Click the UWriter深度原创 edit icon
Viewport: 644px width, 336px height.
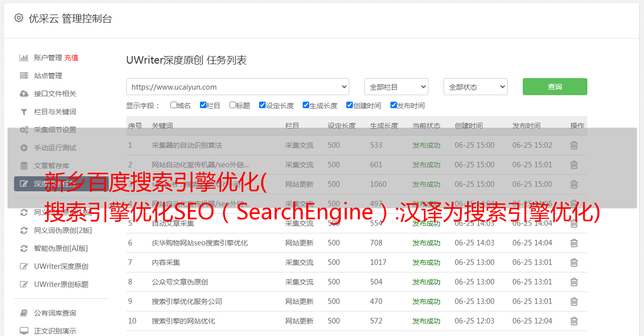24,266
